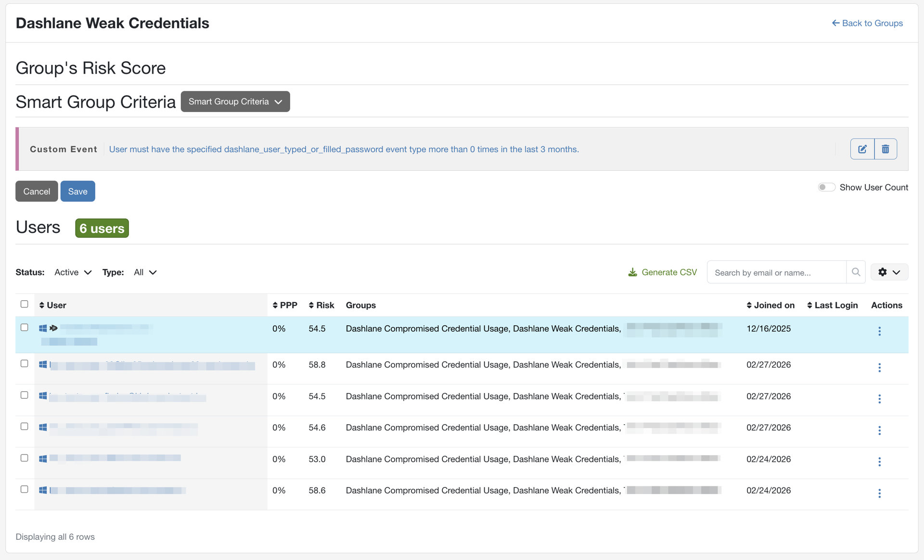Check the user with risk 58.8

click(25, 364)
